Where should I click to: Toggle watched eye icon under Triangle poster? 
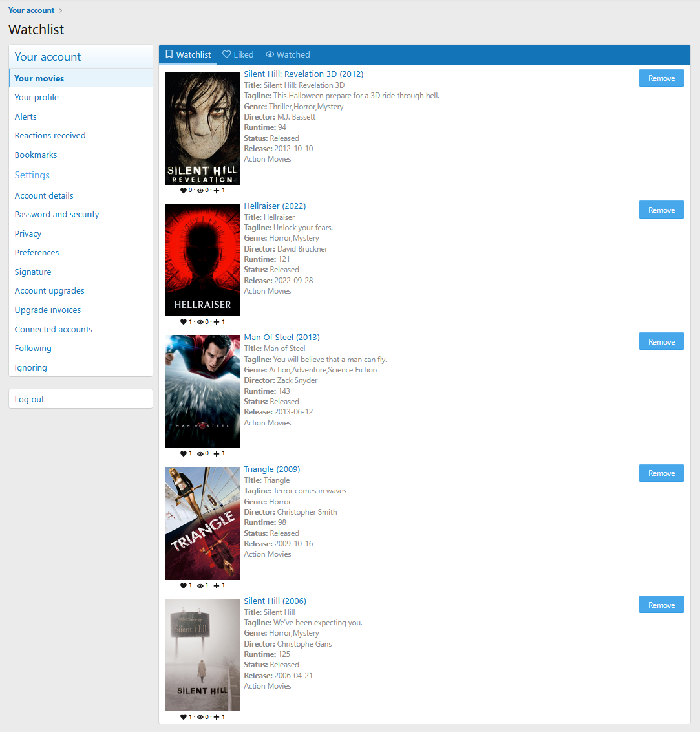200,585
